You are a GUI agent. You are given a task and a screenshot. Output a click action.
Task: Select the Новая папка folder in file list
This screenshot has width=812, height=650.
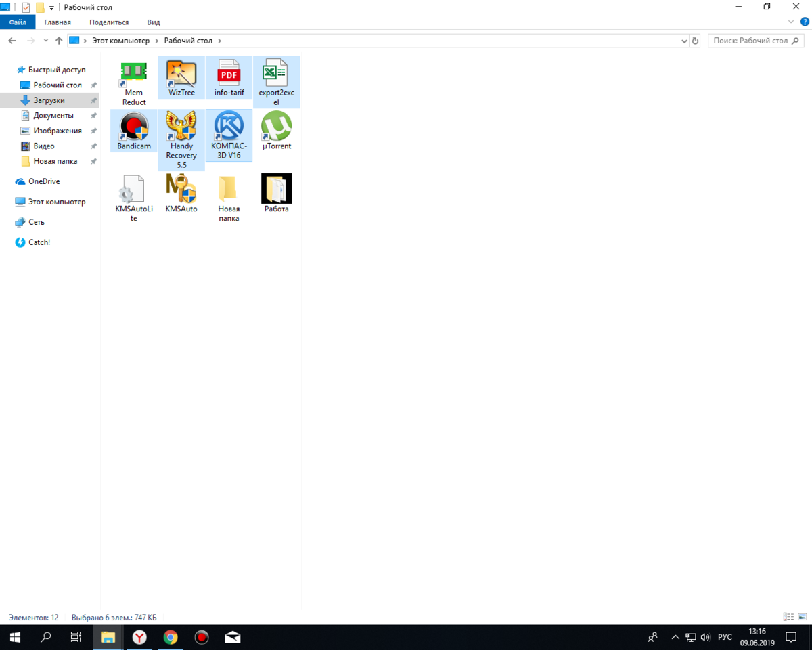pyautogui.click(x=229, y=189)
